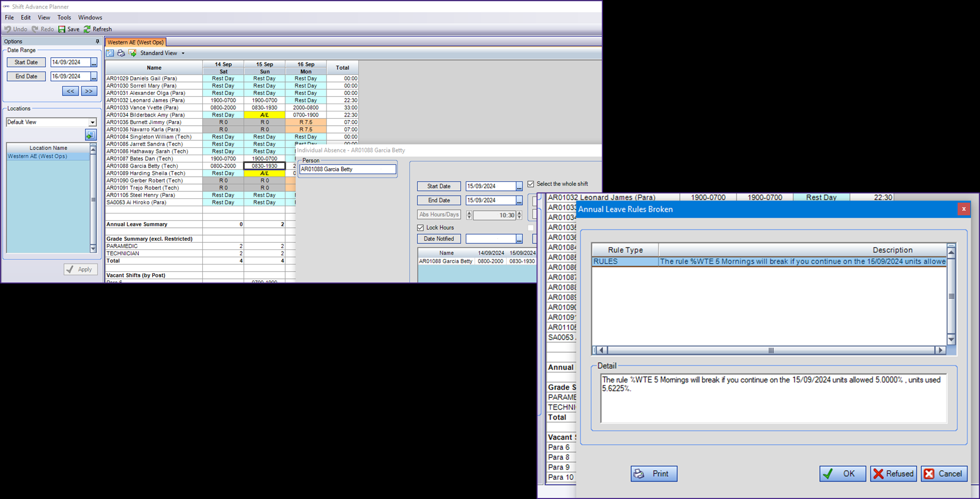Click OK in Annual Leave Rules dialog
This screenshot has width=980, height=499.
(842, 474)
